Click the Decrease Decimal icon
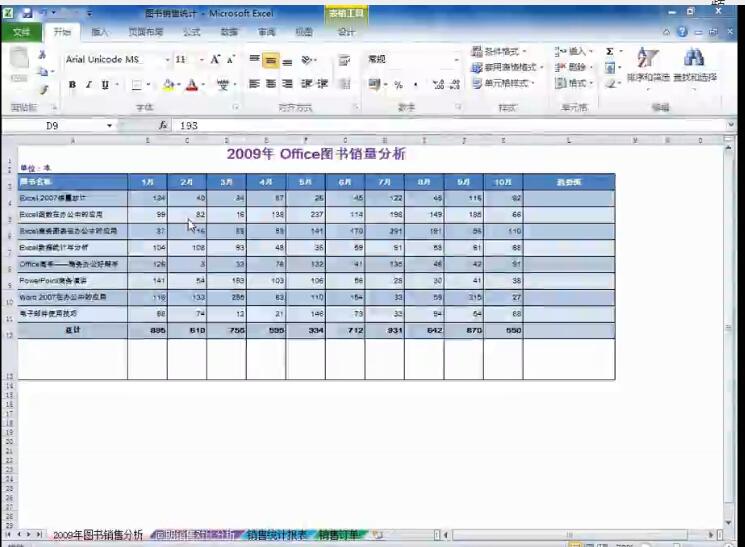 point(454,85)
